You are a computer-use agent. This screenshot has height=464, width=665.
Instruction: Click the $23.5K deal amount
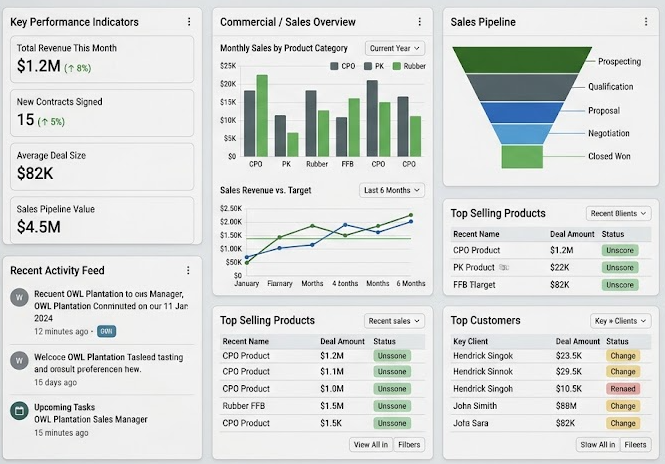568,356
